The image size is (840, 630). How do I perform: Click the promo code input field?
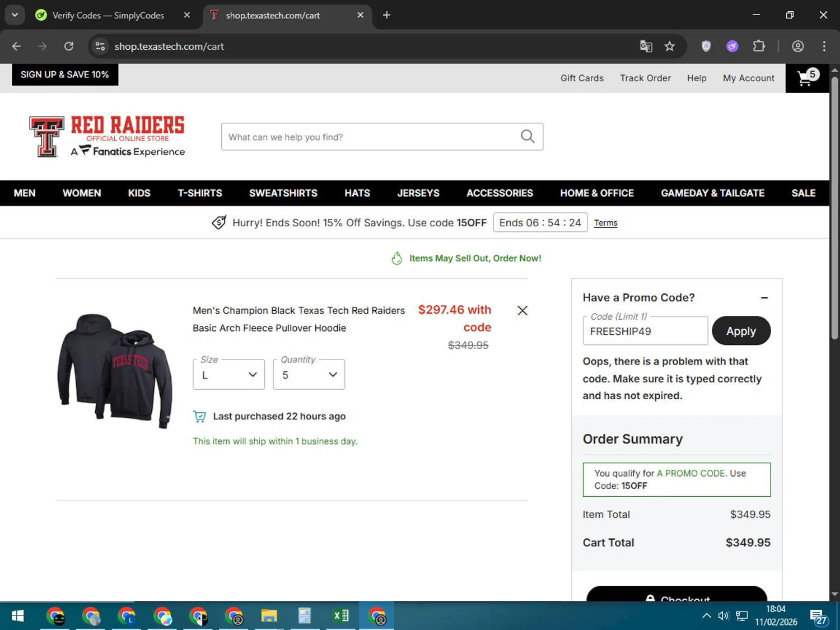645,331
